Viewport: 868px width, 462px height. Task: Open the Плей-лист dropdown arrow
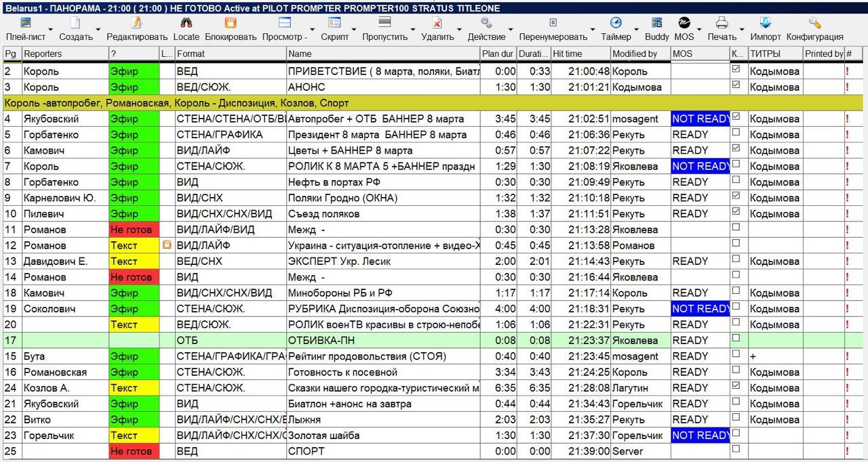[50, 29]
